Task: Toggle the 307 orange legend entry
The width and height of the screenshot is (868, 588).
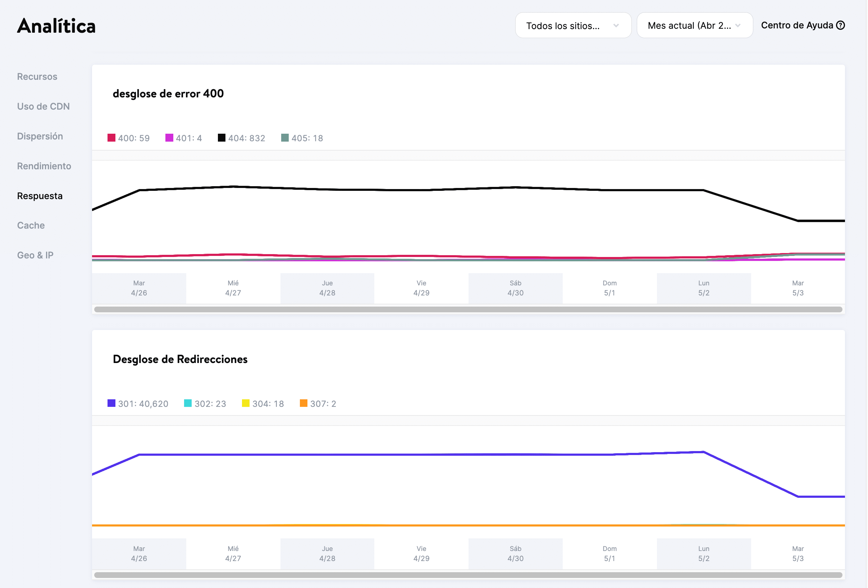Action: 318,404
